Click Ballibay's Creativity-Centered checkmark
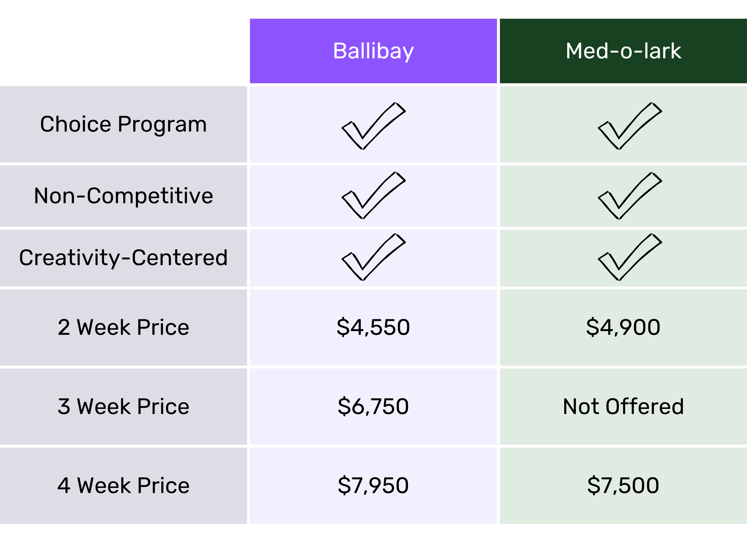The width and height of the screenshot is (747, 560). pos(373,257)
